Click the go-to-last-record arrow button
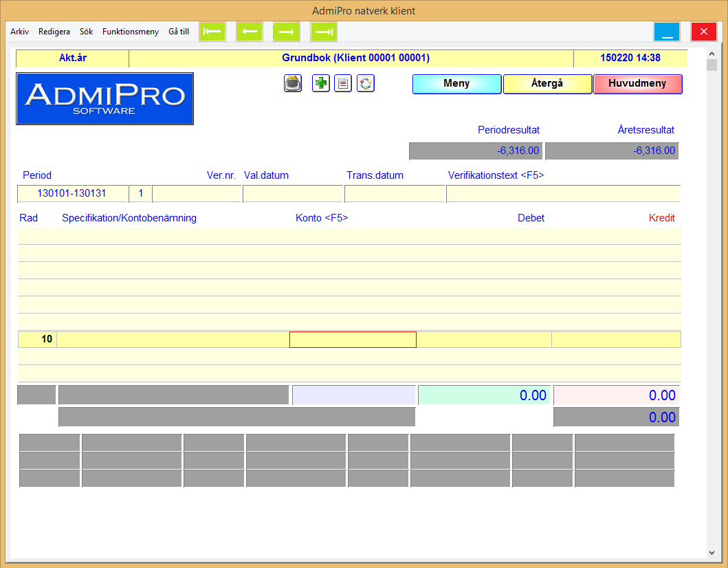Viewport: 728px width, 568px height. click(x=324, y=32)
